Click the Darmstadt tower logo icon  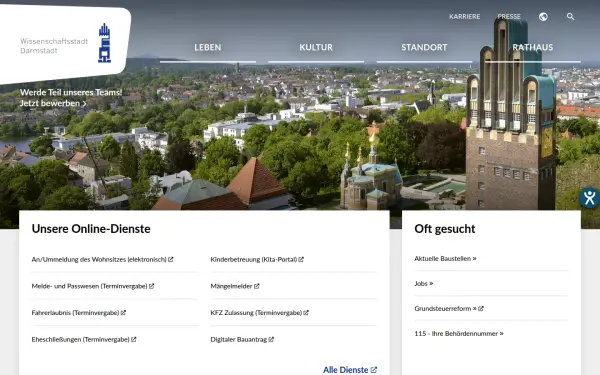tap(104, 43)
